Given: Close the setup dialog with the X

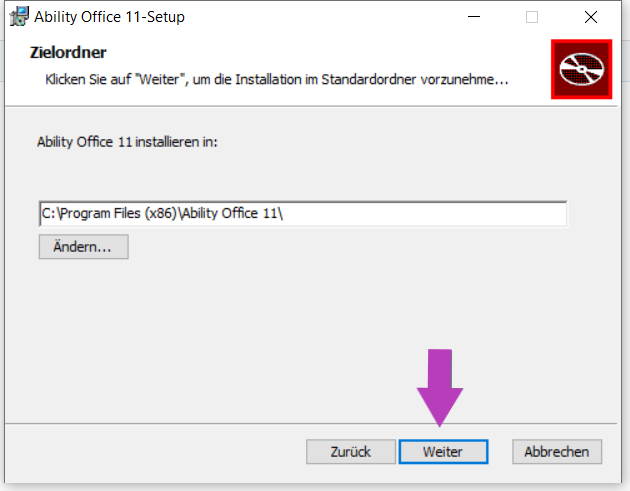Looking at the screenshot, I should point(591,17).
